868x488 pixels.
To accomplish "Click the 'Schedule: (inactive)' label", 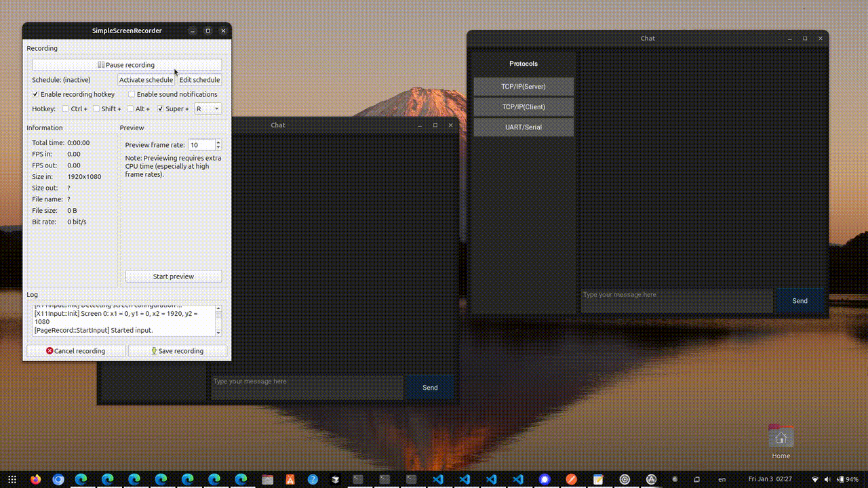I will tap(61, 80).
